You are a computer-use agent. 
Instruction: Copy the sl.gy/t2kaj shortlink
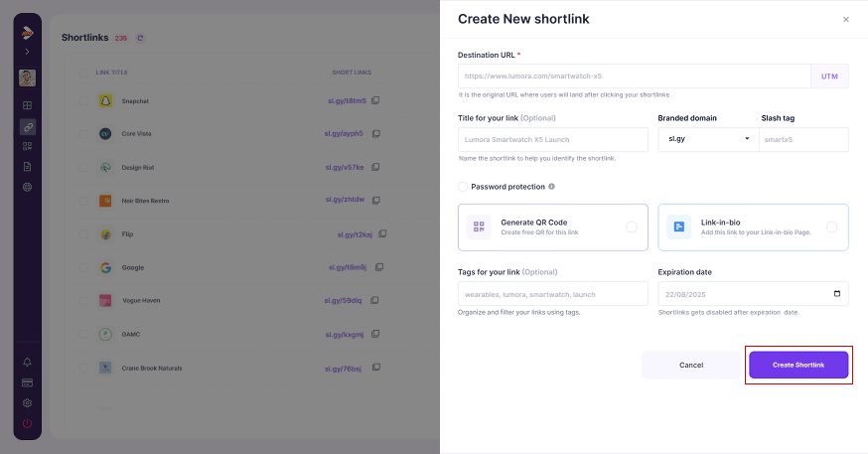(382, 234)
